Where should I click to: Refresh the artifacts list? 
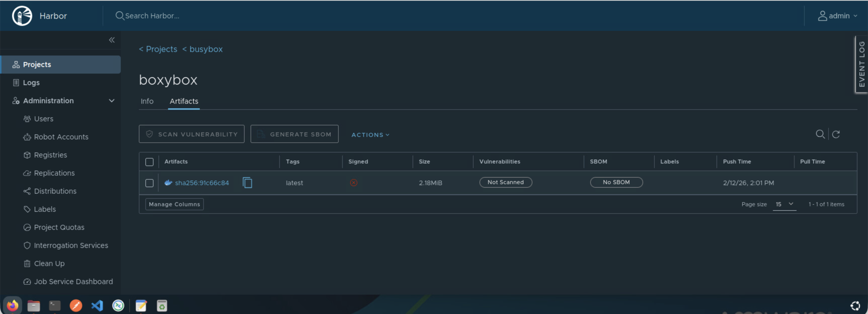(836, 134)
